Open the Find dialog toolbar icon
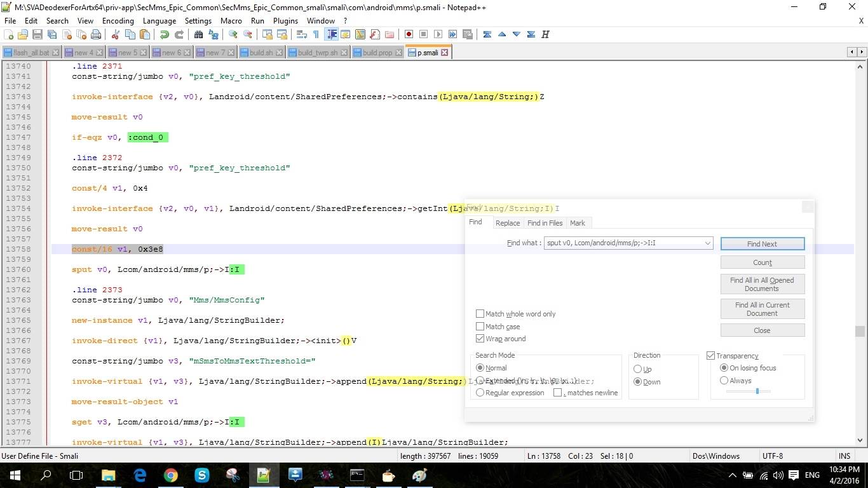Viewport: 868px width, 488px height. coord(199,34)
